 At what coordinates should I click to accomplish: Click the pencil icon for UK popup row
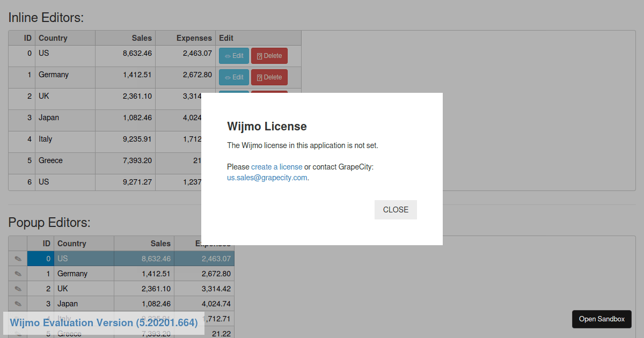(x=18, y=289)
